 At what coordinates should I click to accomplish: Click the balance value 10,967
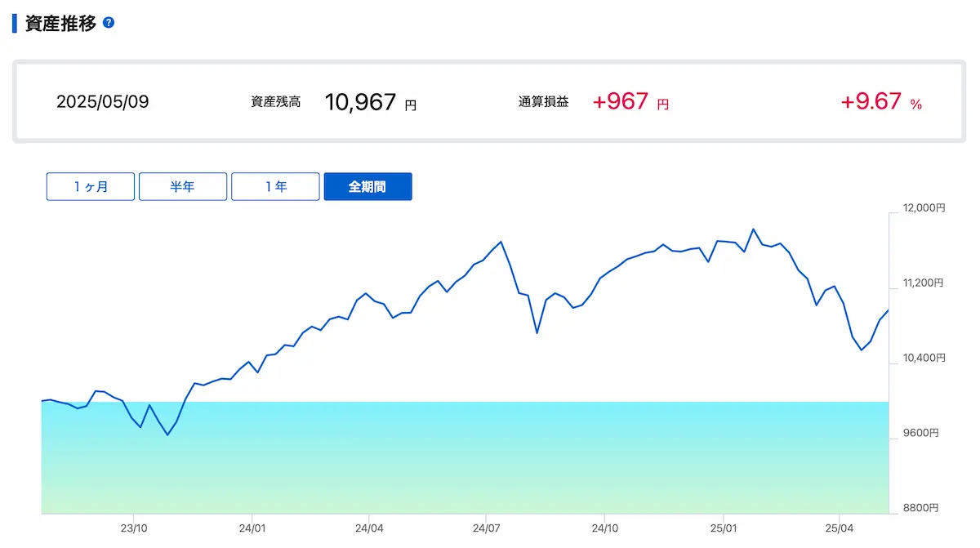(360, 102)
